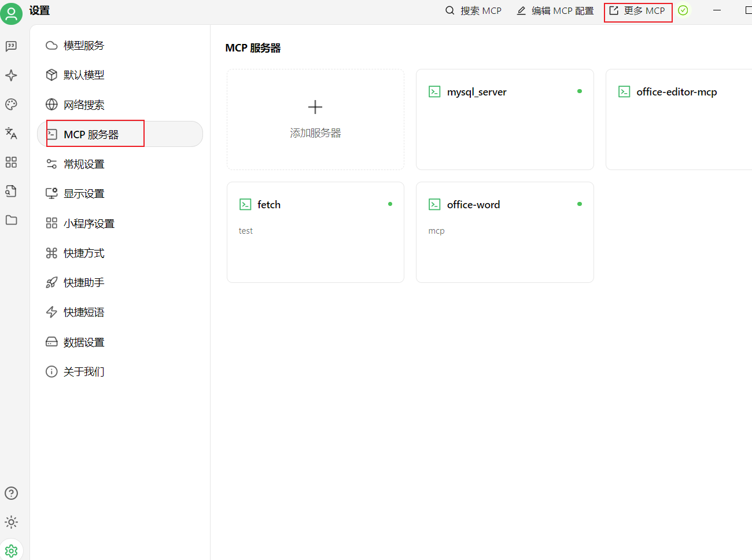Click the green user avatar
The width and height of the screenshot is (752, 560).
11,13
